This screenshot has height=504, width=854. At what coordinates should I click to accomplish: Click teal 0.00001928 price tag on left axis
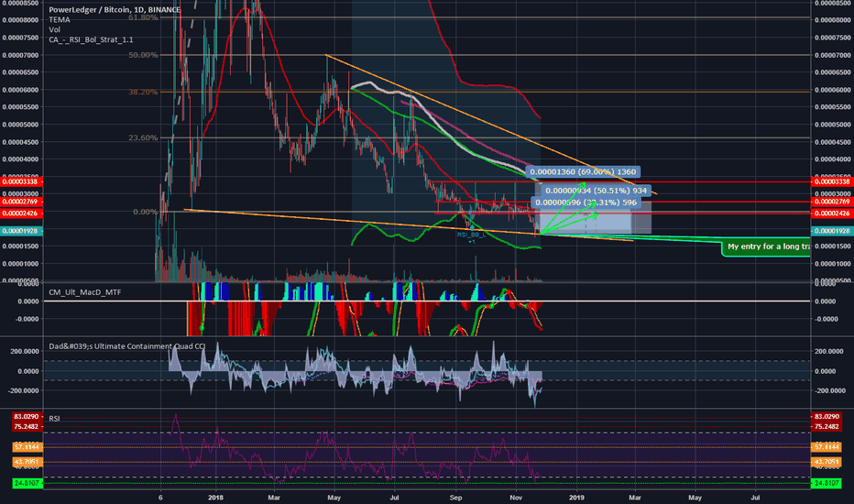click(21, 231)
